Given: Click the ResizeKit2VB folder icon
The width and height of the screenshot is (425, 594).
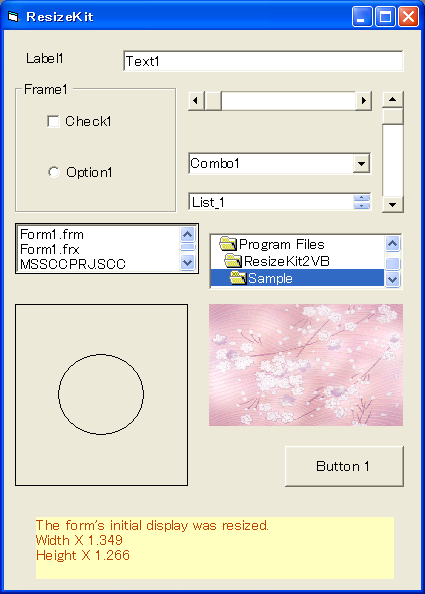Looking at the screenshot, I should tap(233, 261).
